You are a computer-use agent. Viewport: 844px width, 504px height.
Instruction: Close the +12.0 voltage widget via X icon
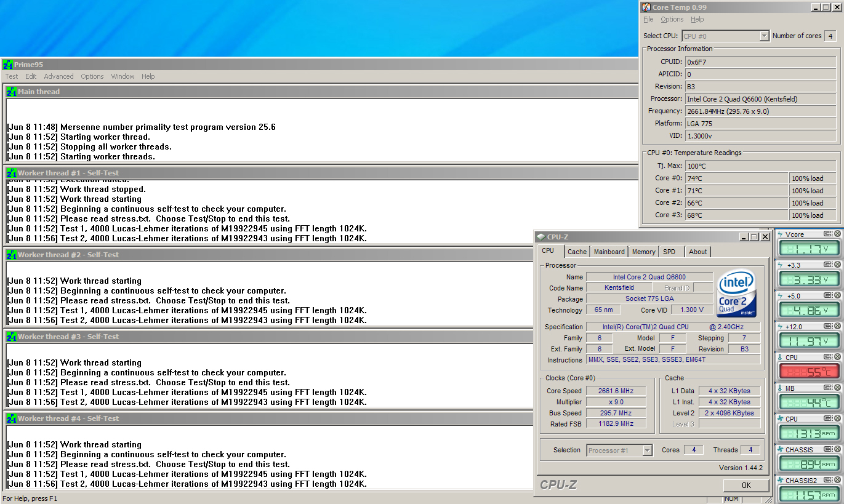(837, 326)
